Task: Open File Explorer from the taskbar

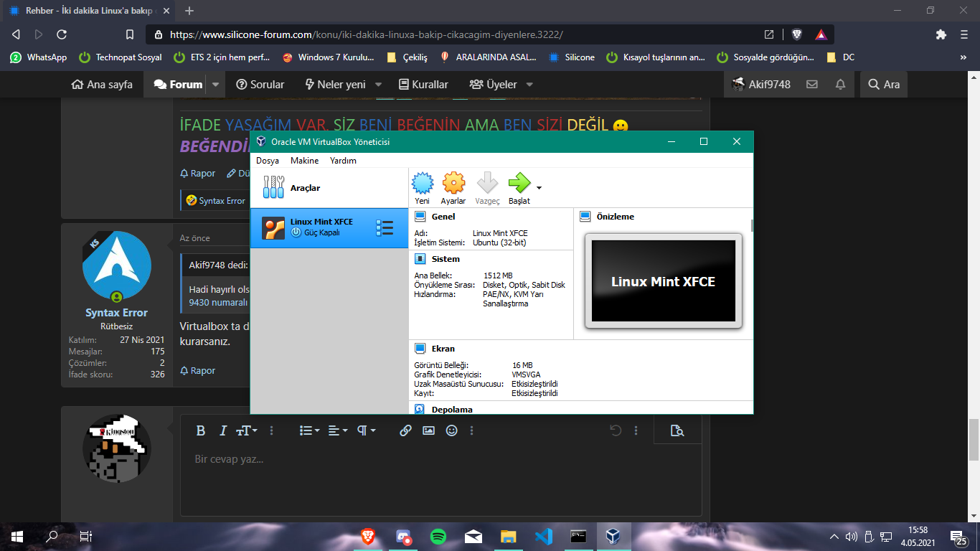Action: click(509, 536)
